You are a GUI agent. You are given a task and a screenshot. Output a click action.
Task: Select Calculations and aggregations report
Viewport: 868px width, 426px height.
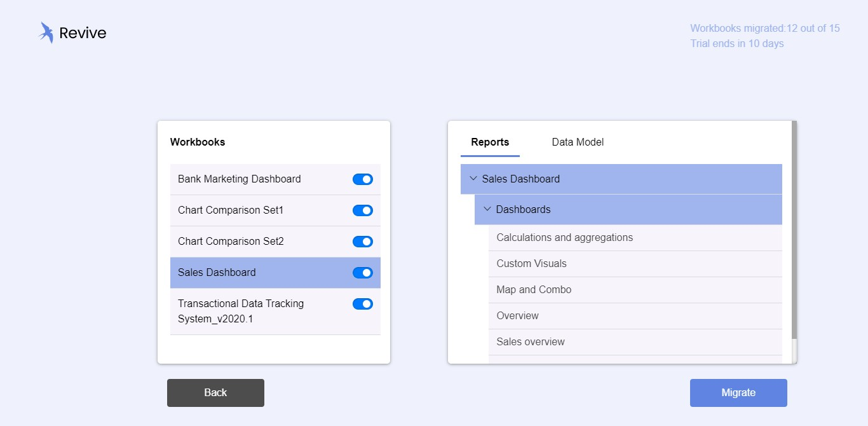[564, 238]
